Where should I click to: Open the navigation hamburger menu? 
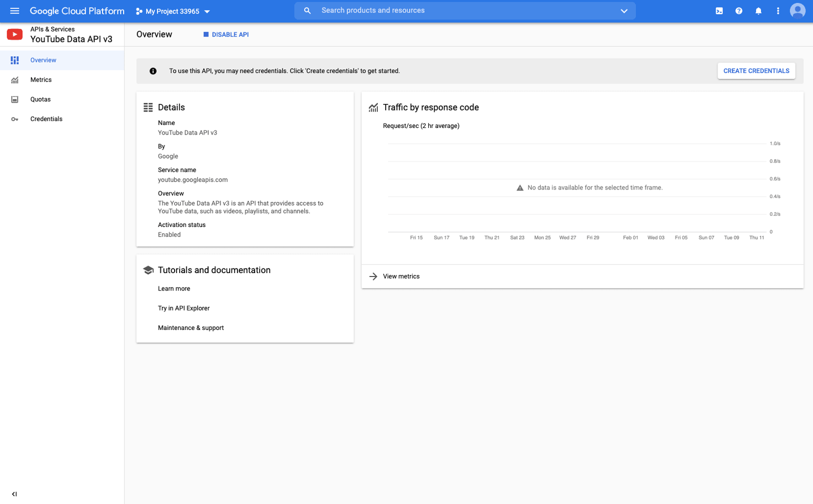[14, 10]
